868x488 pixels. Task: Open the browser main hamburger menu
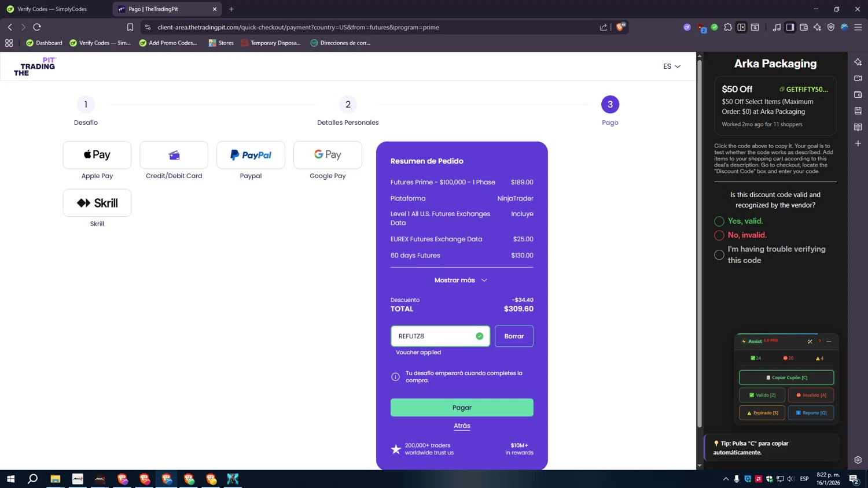858,27
